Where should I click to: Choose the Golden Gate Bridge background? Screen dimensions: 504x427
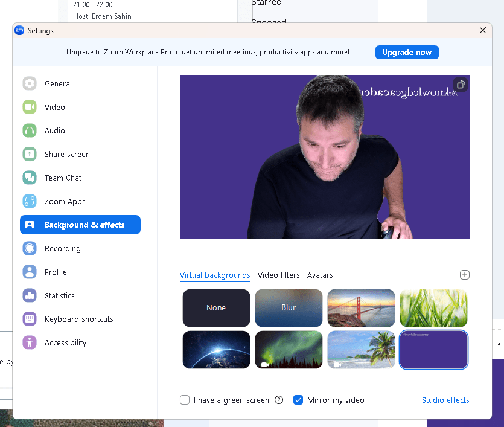[361, 307]
